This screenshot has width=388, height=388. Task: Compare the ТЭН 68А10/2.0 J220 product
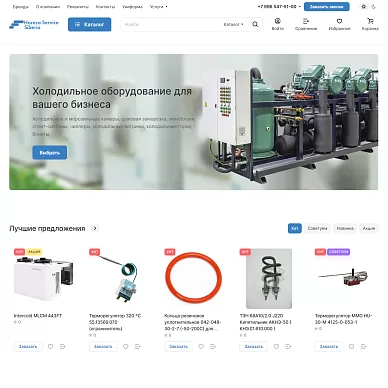coord(288,347)
